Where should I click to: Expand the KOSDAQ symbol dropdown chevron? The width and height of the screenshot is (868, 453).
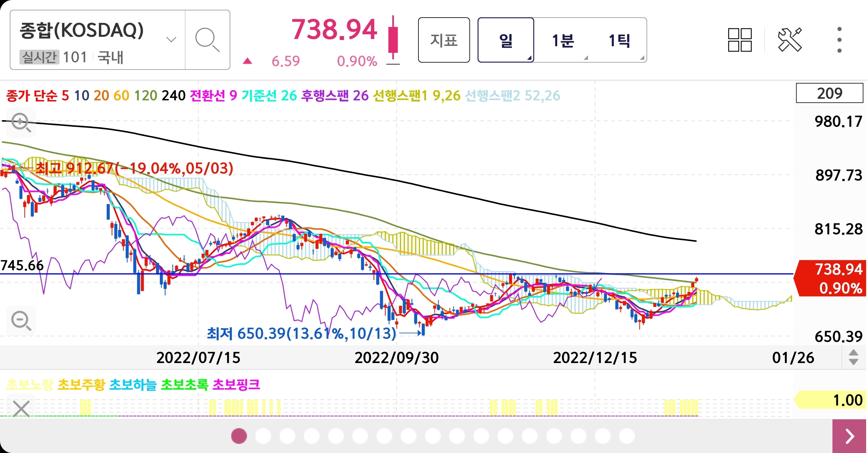[x=171, y=40]
